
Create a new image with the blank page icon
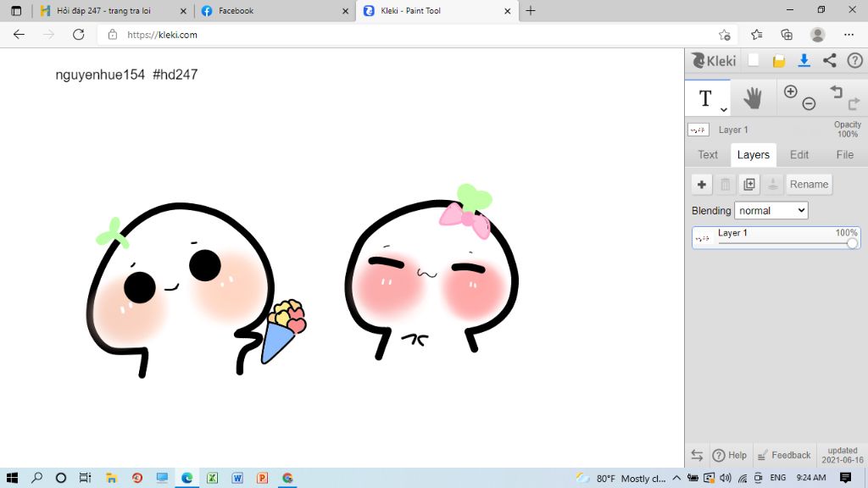pos(754,60)
